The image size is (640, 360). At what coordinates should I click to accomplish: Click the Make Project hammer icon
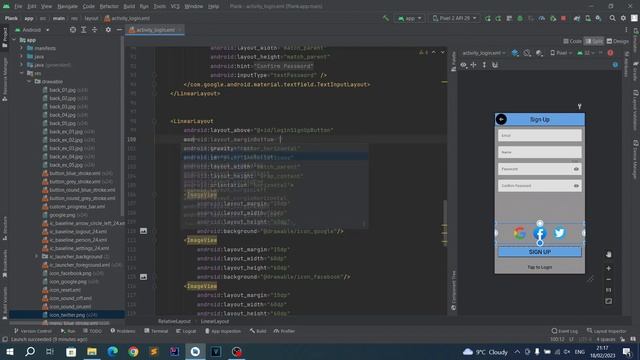pyautogui.click(x=386, y=18)
